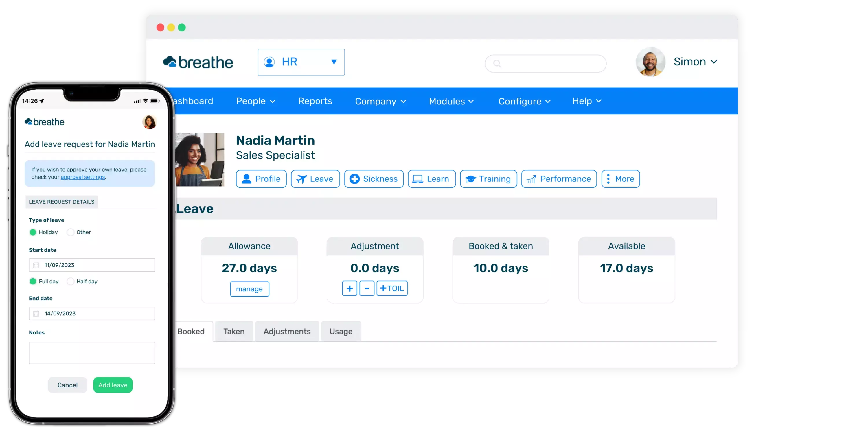Image resolution: width=868 pixels, height=434 pixels.
Task: Tap the Cancel button on phone
Action: click(67, 385)
